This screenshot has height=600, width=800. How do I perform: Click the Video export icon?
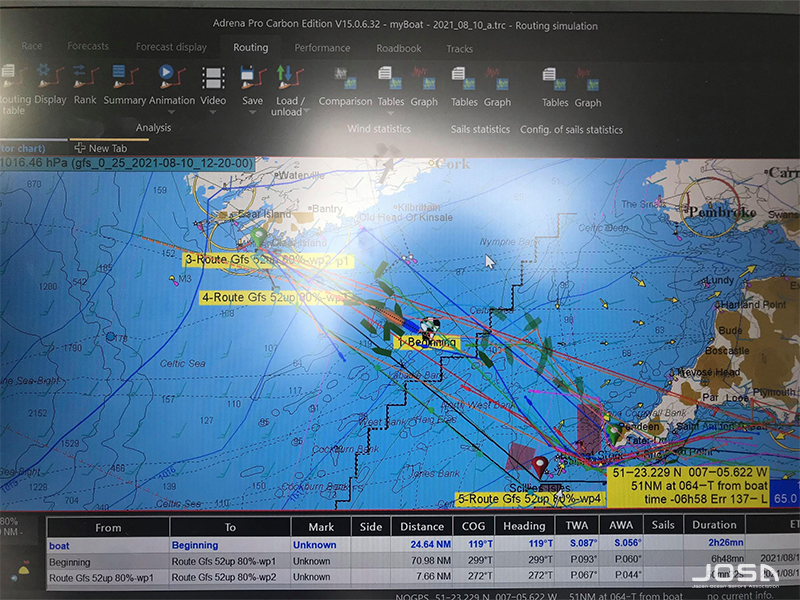point(213,78)
